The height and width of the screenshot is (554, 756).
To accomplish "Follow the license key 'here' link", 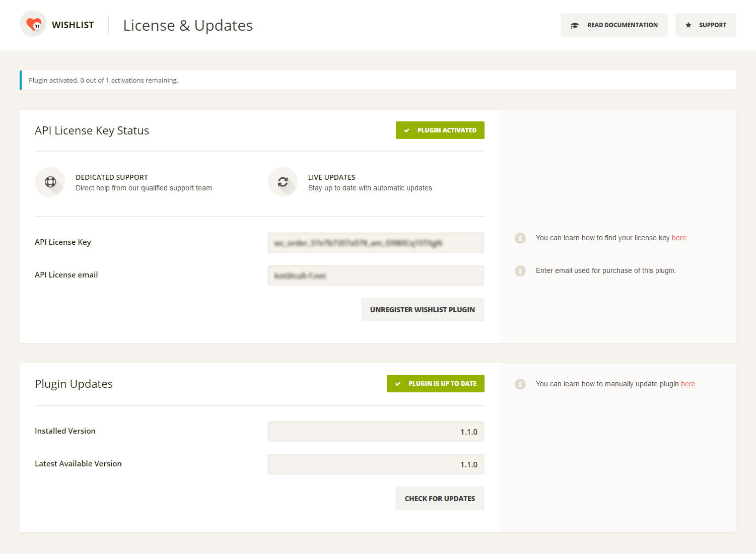I will pyautogui.click(x=679, y=238).
